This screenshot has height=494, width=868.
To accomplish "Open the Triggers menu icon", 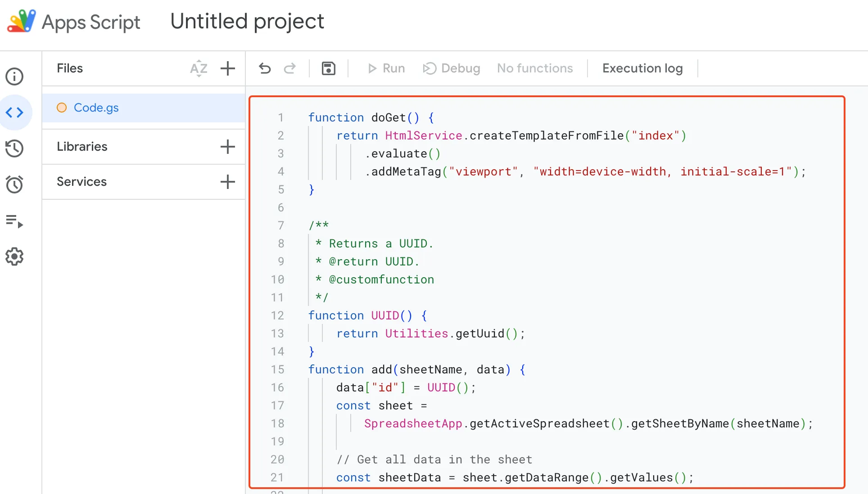I will tap(14, 184).
